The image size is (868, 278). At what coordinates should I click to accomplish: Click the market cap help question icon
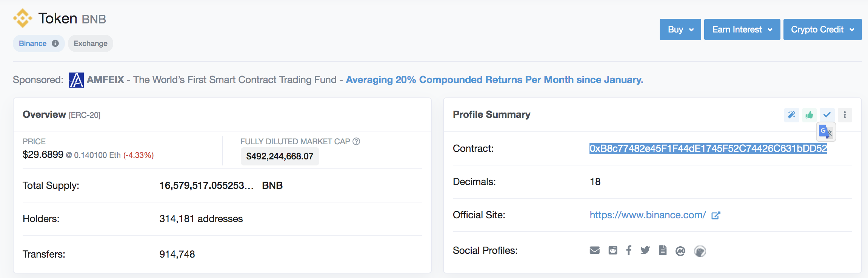click(x=356, y=141)
